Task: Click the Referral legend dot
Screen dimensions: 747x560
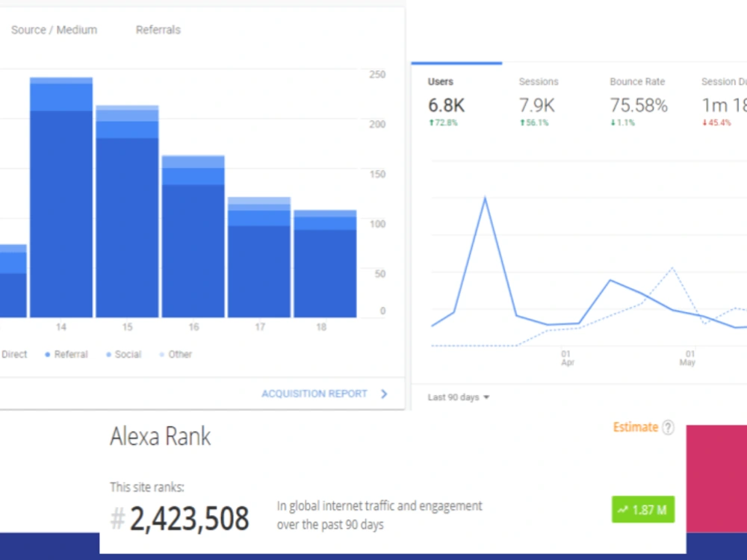Action: [48, 355]
